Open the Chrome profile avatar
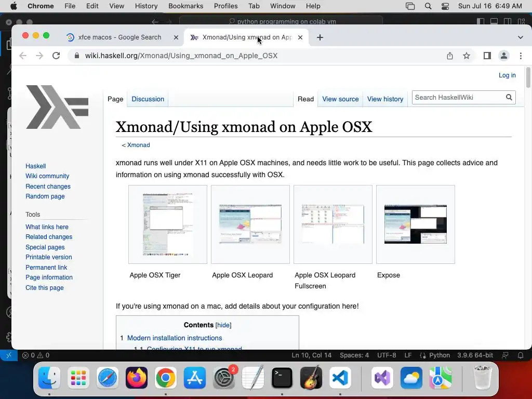Viewport: 532px width, 399px height. [x=504, y=56]
